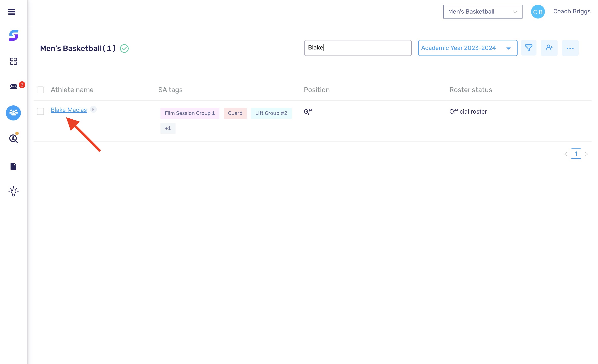Open the lightbulb tips menu
The height and width of the screenshot is (364, 598).
coord(13,191)
